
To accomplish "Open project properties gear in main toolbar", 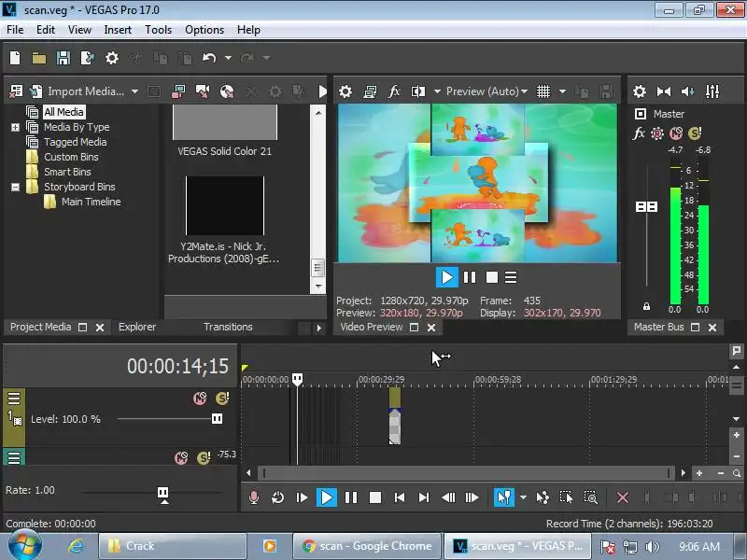I will click(112, 58).
